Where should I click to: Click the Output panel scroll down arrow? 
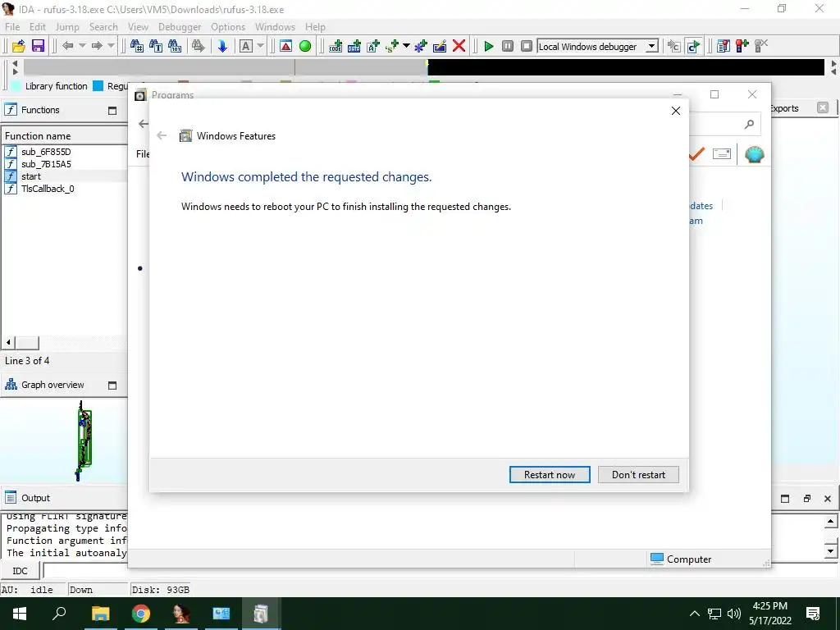[x=830, y=550]
